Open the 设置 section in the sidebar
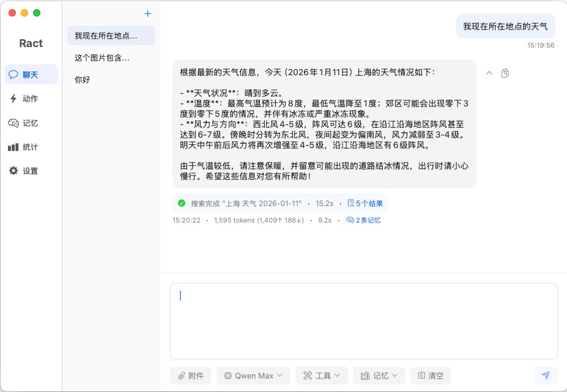This screenshot has width=567, height=392. click(31, 171)
